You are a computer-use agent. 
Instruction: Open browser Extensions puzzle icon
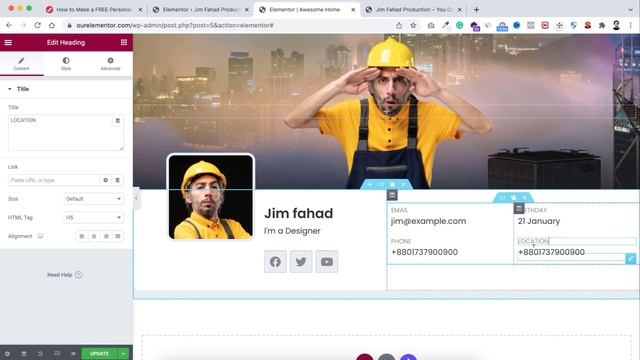click(602, 25)
